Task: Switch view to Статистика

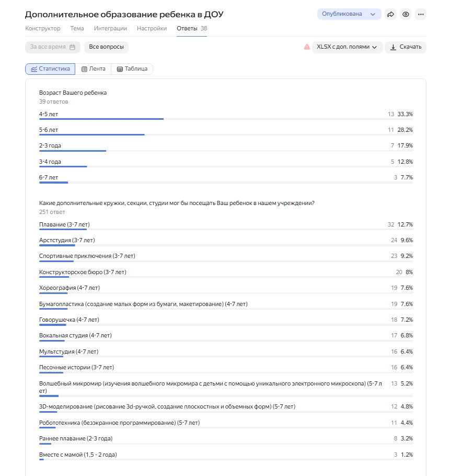Action: 50,69
